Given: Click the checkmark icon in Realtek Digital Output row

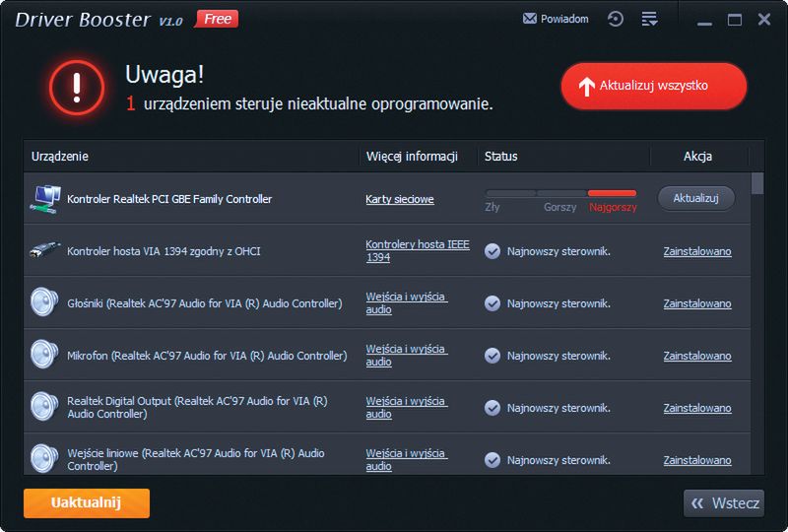Looking at the screenshot, I should point(492,408).
